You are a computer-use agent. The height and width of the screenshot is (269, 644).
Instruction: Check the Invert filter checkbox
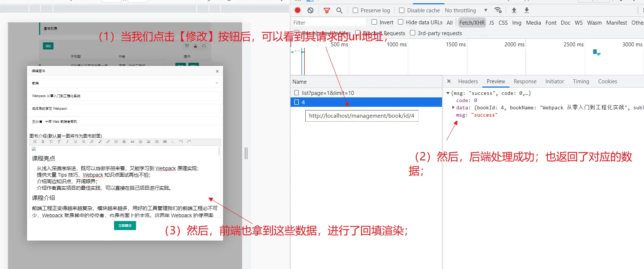tap(374, 22)
